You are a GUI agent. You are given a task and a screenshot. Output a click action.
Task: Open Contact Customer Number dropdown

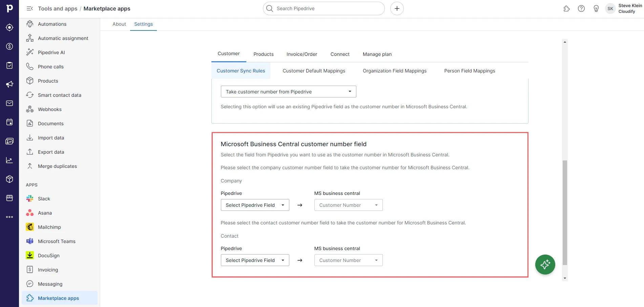click(349, 260)
